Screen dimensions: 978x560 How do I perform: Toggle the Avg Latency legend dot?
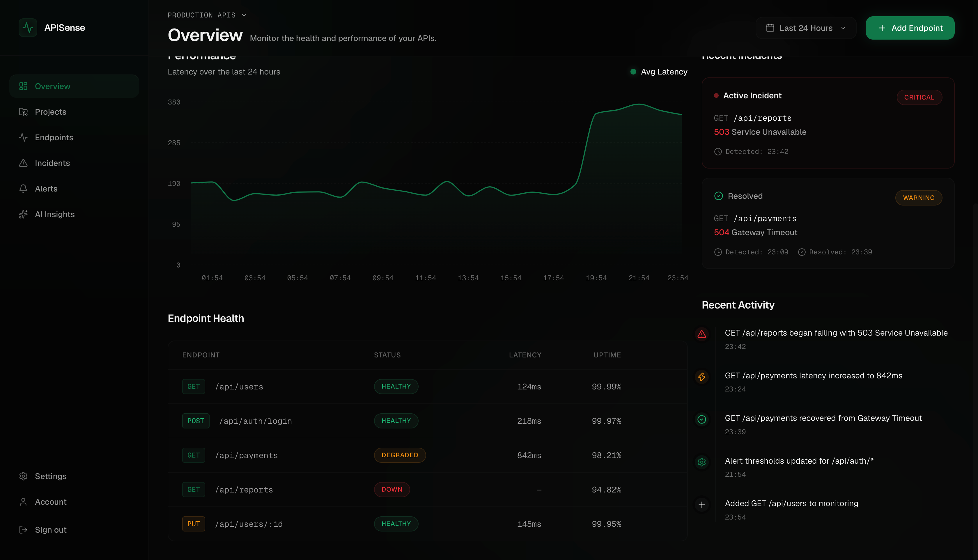[x=633, y=72]
